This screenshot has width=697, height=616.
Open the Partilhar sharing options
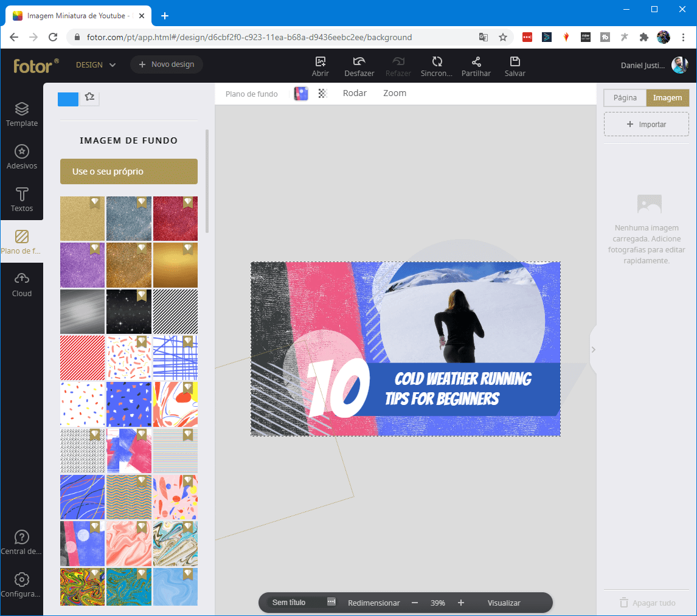click(x=476, y=66)
